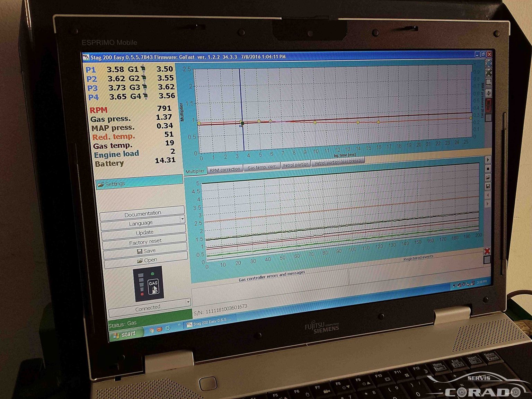Click the square-with-arrow icon right of the multiplier chart

click(489, 82)
